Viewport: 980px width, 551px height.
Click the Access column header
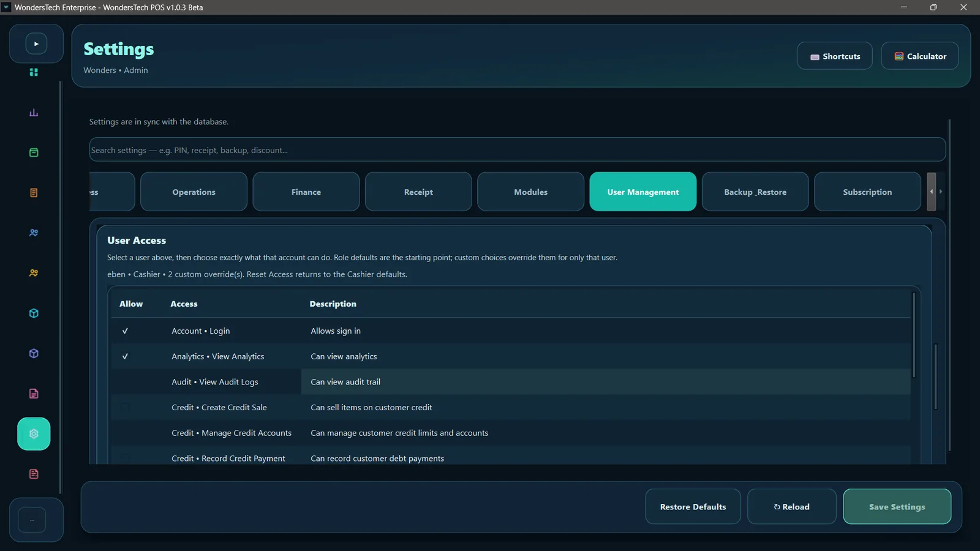pyautogui.click(x=184, y=304)
